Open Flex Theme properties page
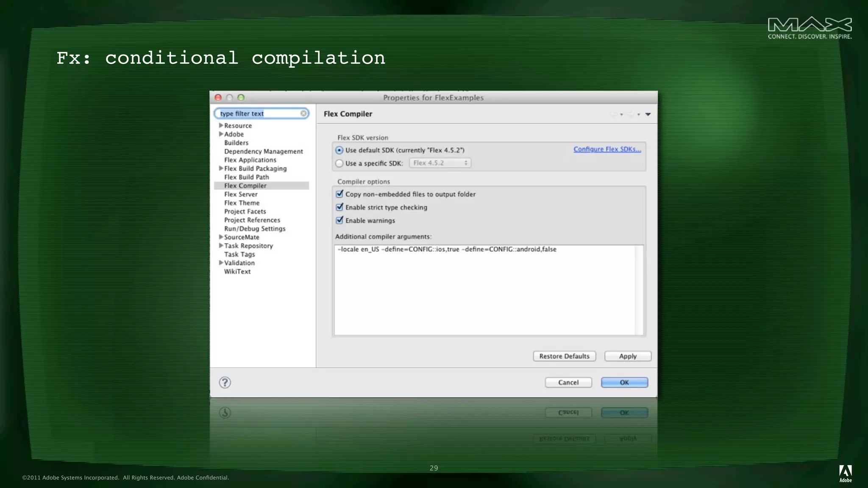The height and width of the screenshot is (488, 868). pos(242,203)
